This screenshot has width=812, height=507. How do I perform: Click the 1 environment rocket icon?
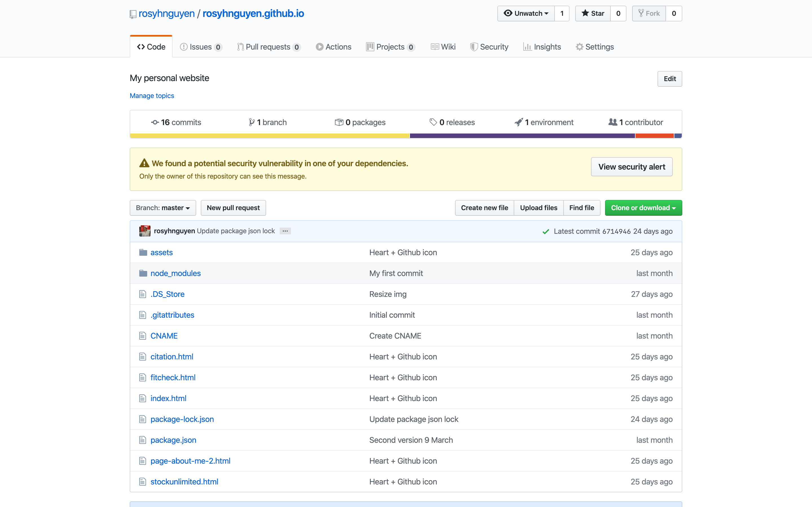coord(518,123)
